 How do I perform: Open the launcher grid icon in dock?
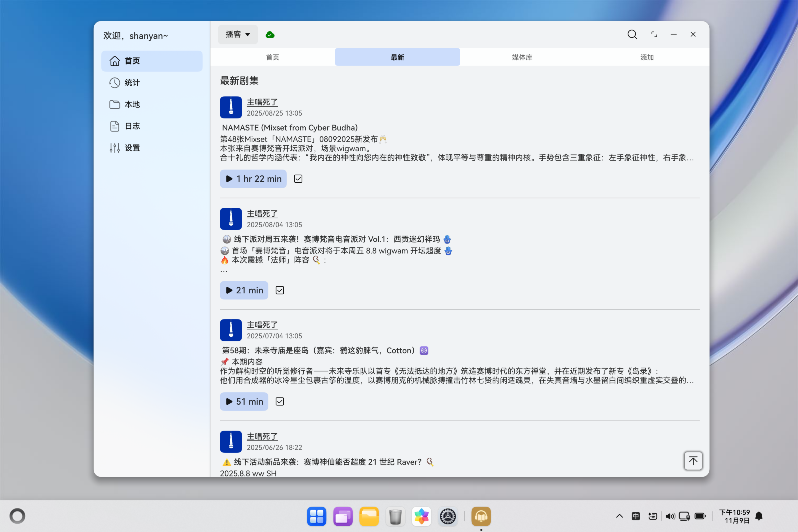317,516
